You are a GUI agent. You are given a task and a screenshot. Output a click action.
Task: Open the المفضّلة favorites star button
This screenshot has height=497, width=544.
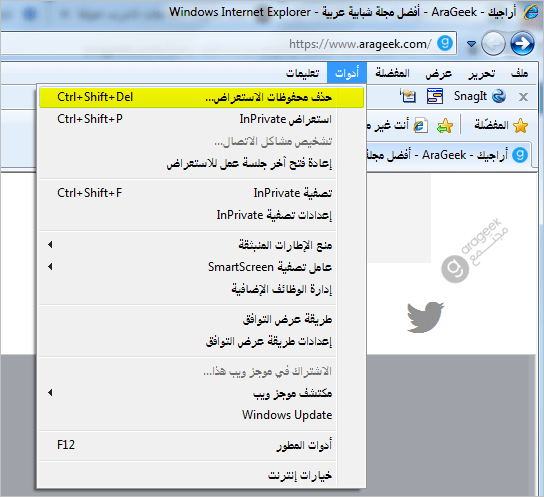[x=501, y=125]
